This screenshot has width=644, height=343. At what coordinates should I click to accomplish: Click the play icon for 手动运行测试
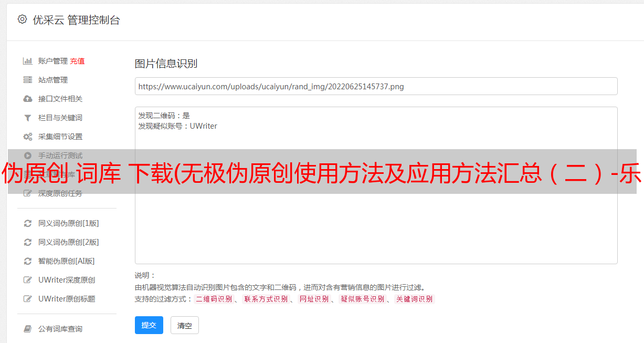[28, 155]
